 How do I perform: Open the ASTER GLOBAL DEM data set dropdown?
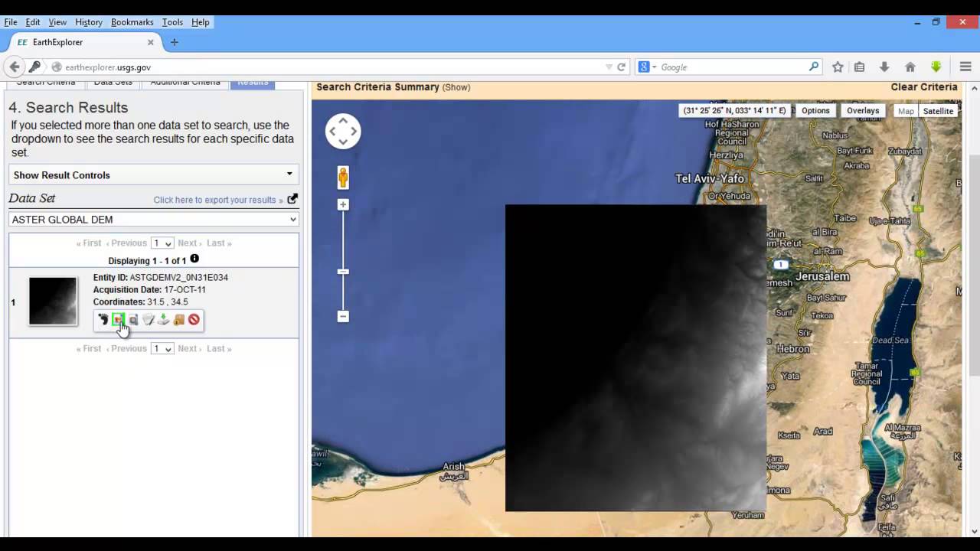[153, 220]
